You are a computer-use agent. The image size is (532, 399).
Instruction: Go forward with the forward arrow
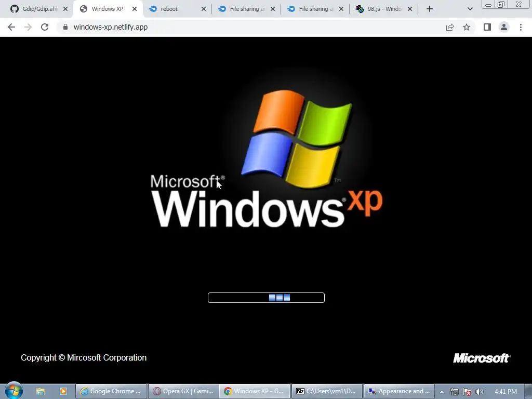click(x=28, y=27)
